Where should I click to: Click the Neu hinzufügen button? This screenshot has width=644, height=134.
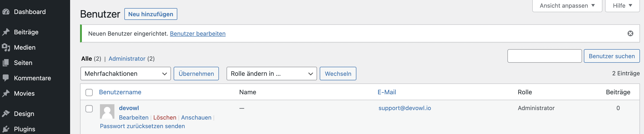coord(151,14)
